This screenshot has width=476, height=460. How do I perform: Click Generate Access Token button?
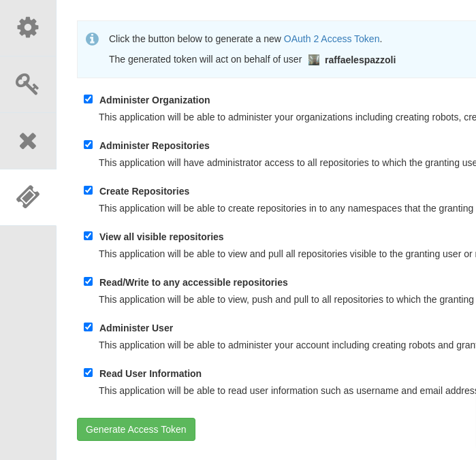click(136, 429)
